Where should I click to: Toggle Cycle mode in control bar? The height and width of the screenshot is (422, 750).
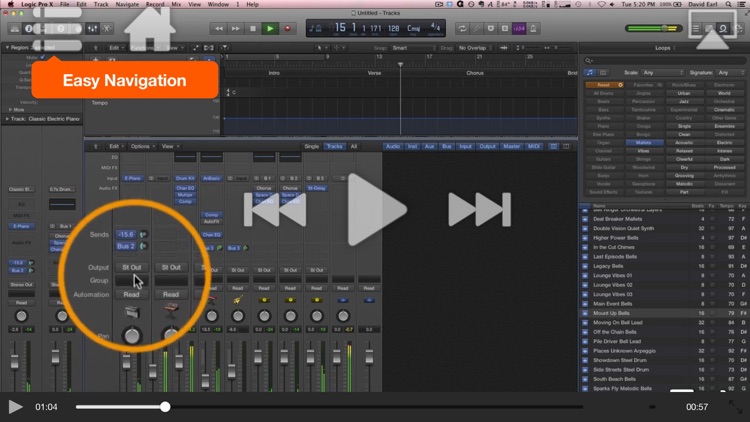462,29
